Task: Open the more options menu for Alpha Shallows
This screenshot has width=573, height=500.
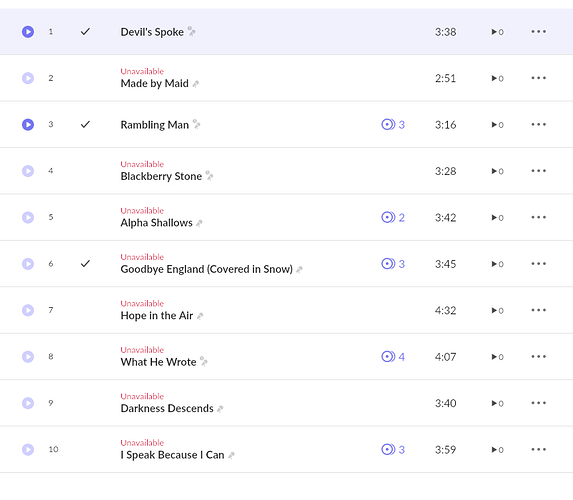Action: pos(539,217)
